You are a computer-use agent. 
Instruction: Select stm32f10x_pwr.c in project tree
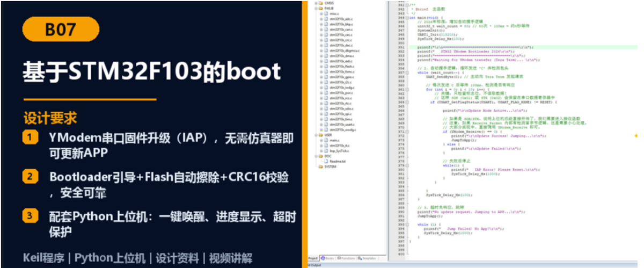tap(342, 93)
